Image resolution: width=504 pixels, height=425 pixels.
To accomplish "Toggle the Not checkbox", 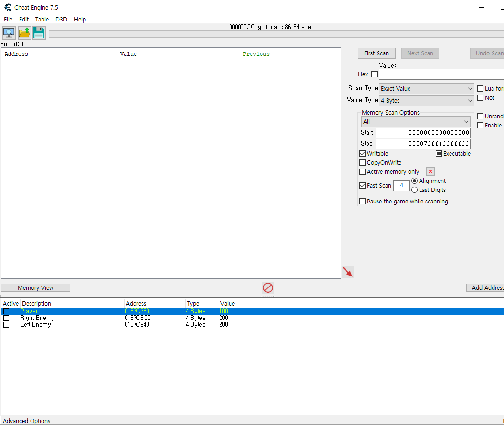I will [481, 98].
